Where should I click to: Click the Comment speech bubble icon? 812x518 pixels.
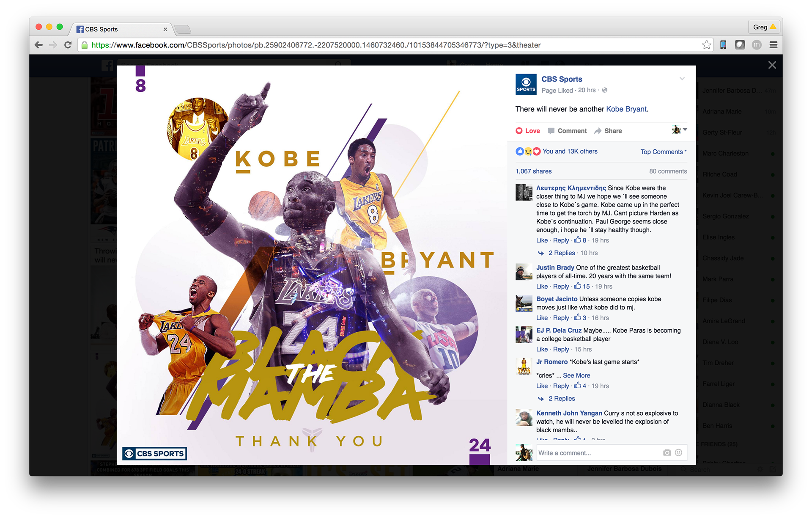pyautogui.click(x=551, y=131)
